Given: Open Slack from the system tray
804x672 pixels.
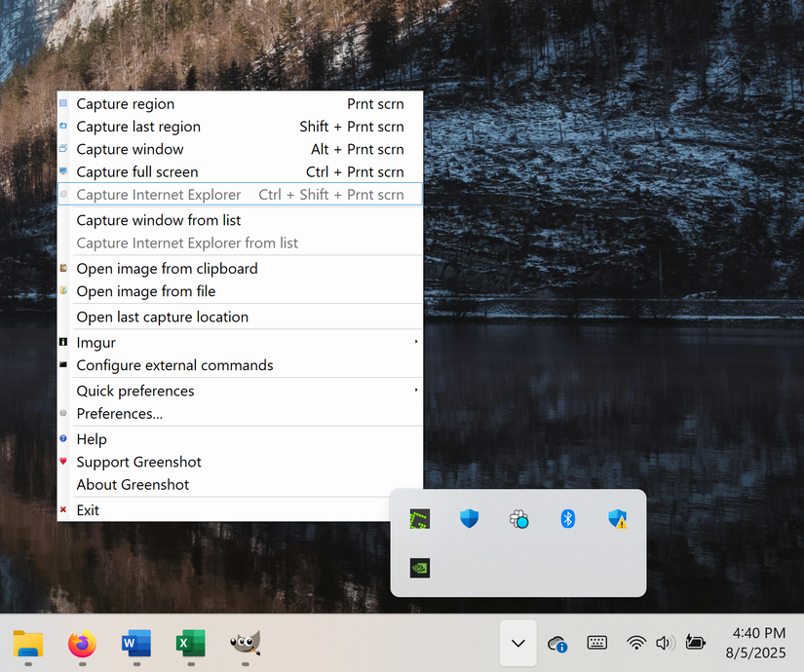Looking at the screenshot, I should coord(518,519).
